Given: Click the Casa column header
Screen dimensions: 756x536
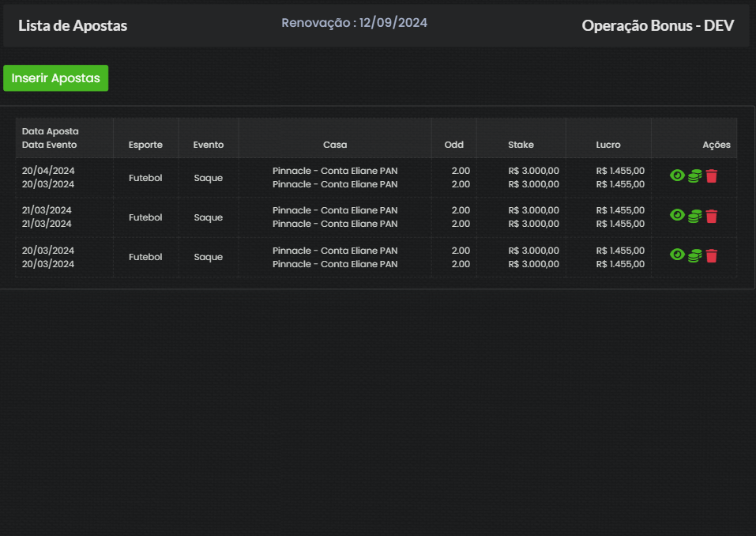Looking at the screenshot, I should click(x=335, y=145).
